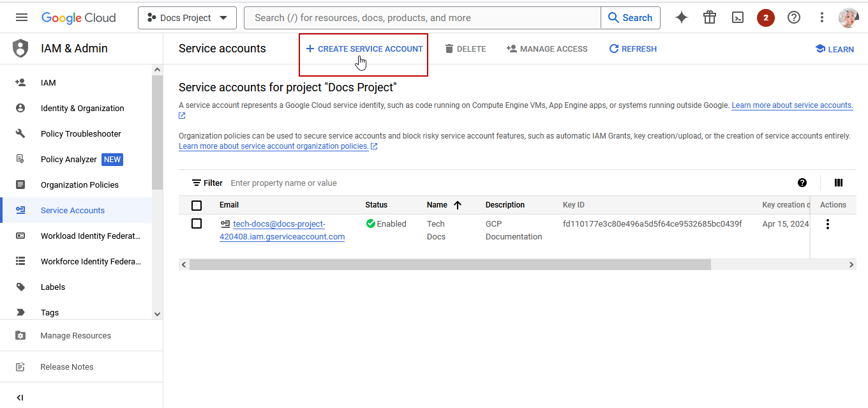Activate Cloud Shell terminal icon

point(738,17)
